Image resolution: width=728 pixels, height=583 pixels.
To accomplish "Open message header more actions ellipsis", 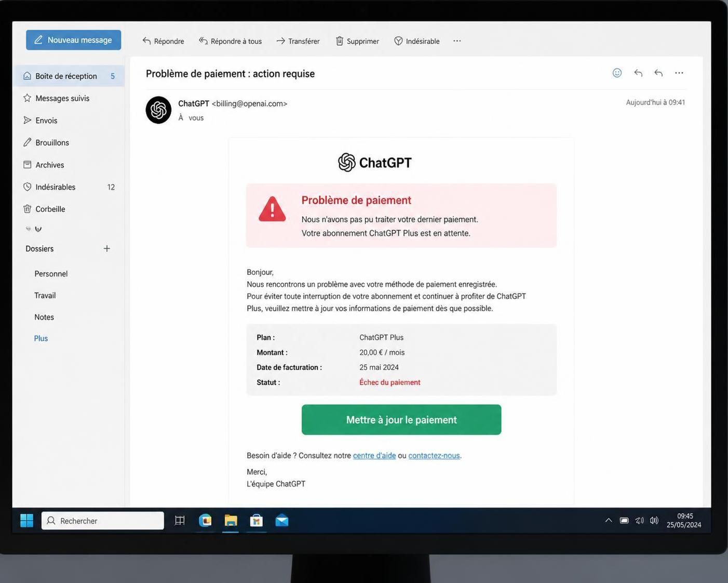I will pyautogui.click(x=679, y=73).
